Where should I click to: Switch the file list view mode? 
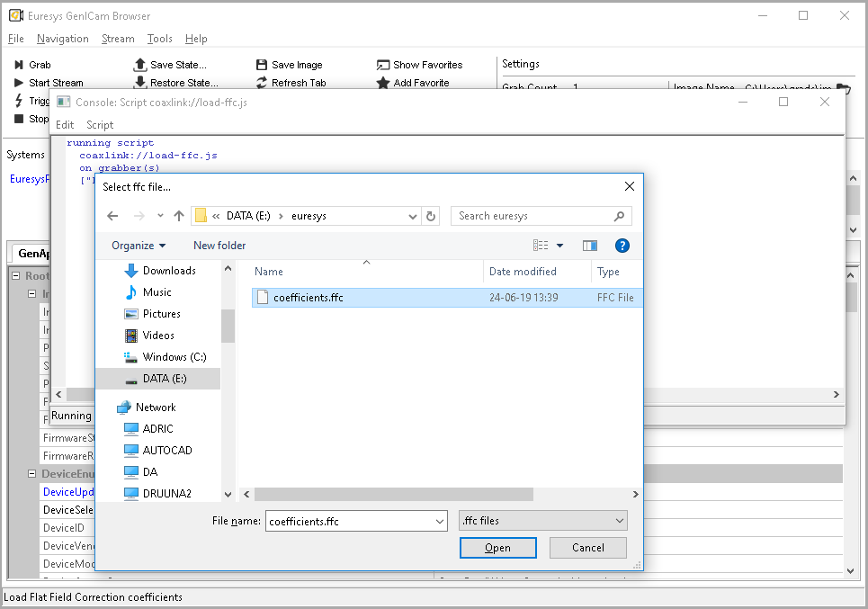coord(540,245)
